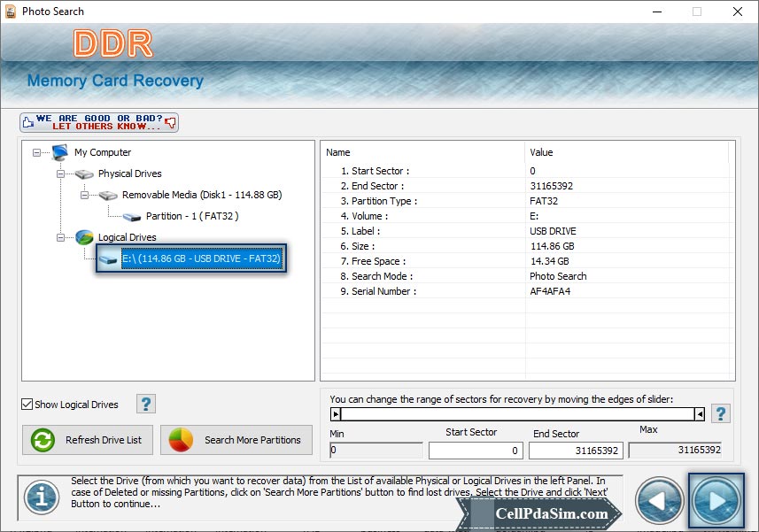Open help next to Show Logical Drives
759x532 pixels.
point(146,404)
